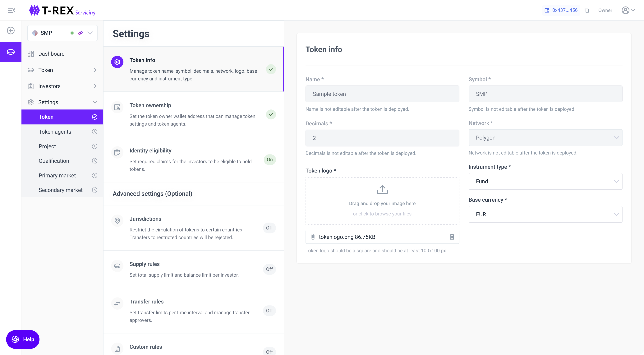
Task: Click the wallet address 0x437...456 chip
Action: (561, 10)
